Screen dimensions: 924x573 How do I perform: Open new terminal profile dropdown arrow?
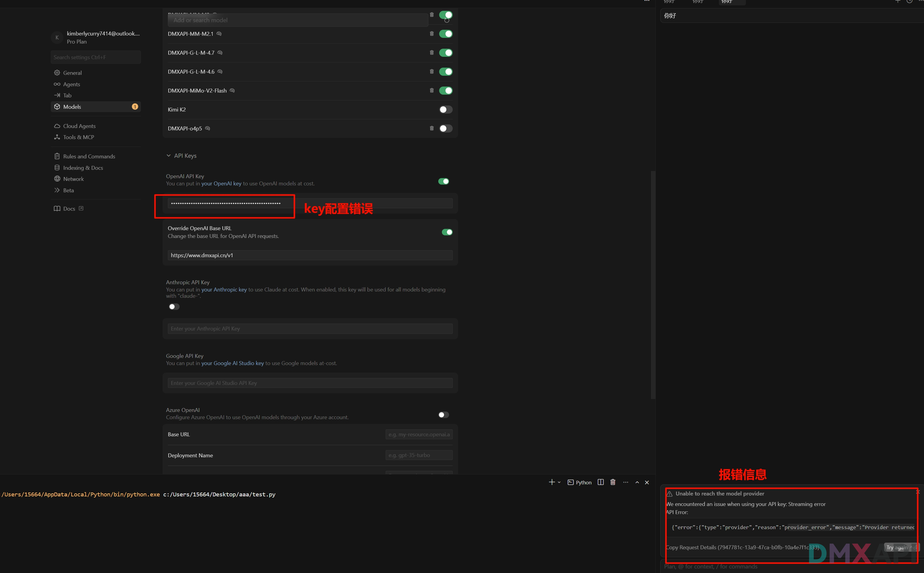[559, 483]
